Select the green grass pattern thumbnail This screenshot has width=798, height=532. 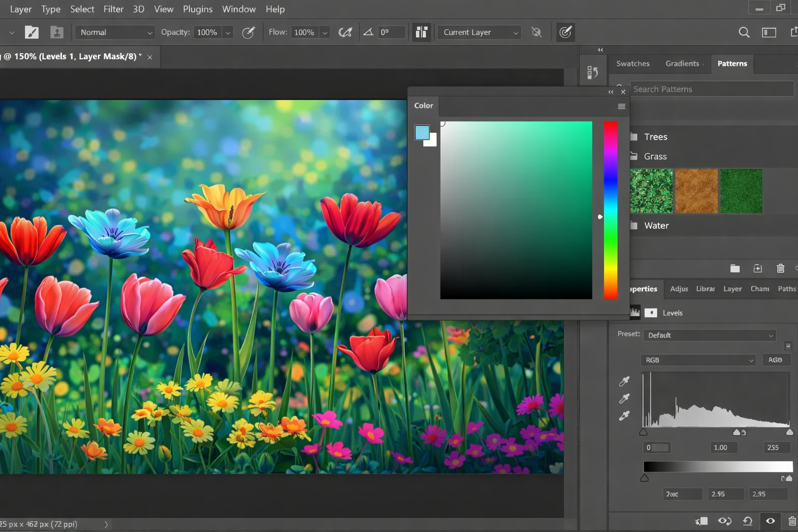pos(741,191)
